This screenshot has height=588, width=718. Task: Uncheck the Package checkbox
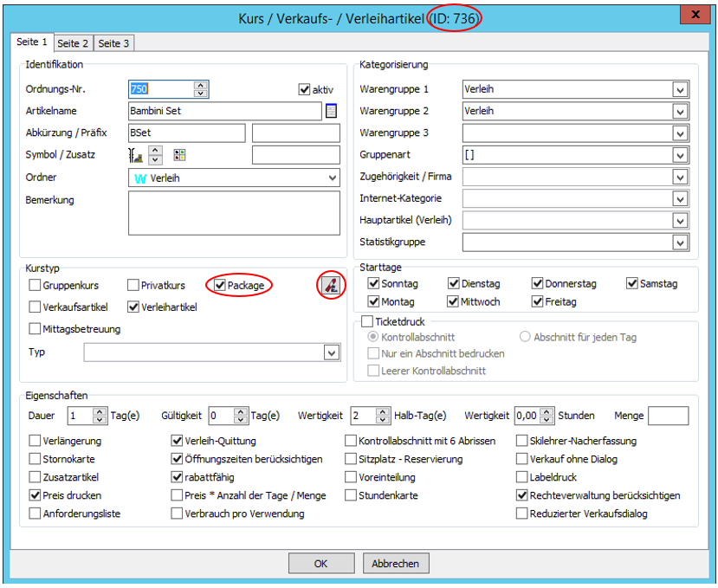[x=220, y=285]
